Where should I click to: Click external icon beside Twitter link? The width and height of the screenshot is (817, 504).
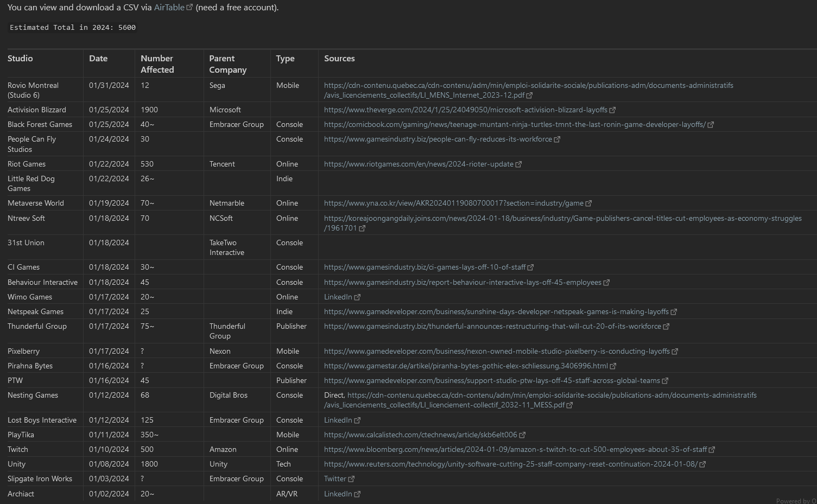351,479
